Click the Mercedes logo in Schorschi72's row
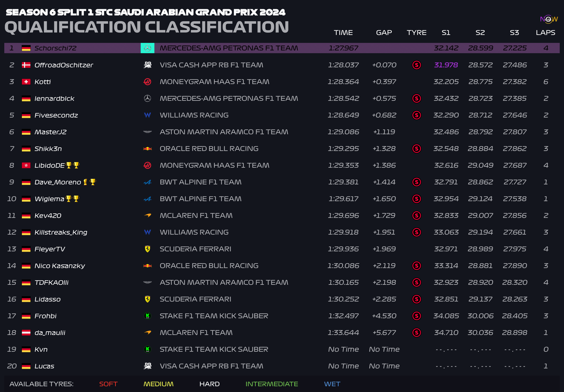Viewport: 564px width, 392px height. tap(147, 48)
